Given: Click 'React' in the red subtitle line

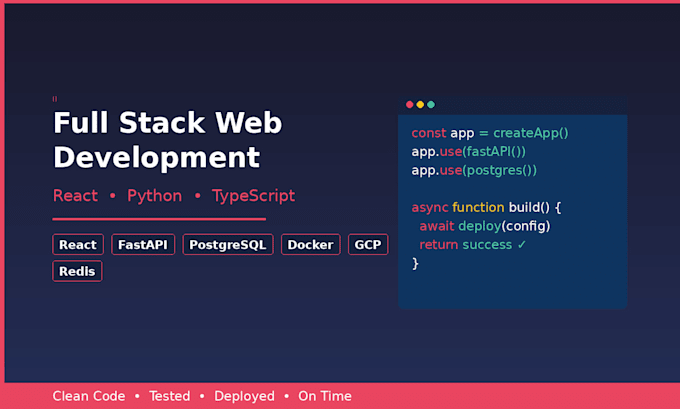Looking at the screenshot, I should (75, 196).
